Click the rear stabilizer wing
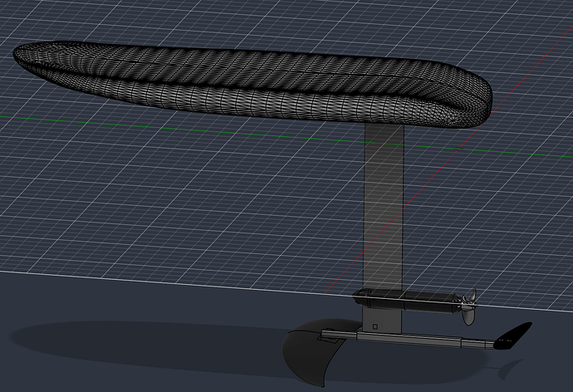This screenshot has width=573, height=392. click(x=513, y=336)
